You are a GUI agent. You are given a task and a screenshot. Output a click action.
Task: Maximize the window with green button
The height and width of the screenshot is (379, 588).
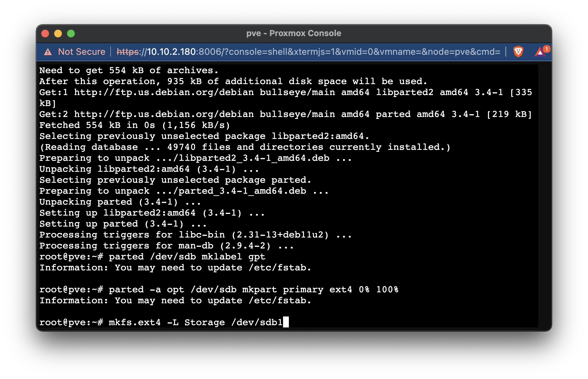click(71, 34)
